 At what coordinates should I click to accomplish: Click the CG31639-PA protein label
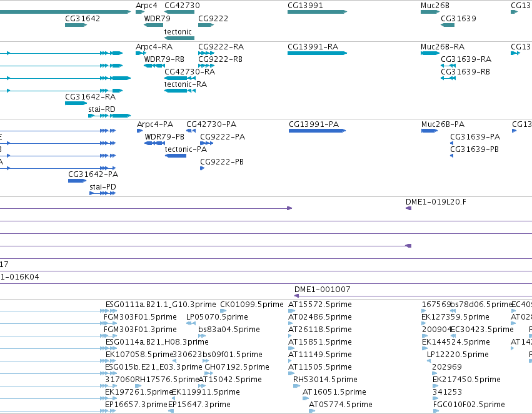pyautogui.click(x=475, y=137)
